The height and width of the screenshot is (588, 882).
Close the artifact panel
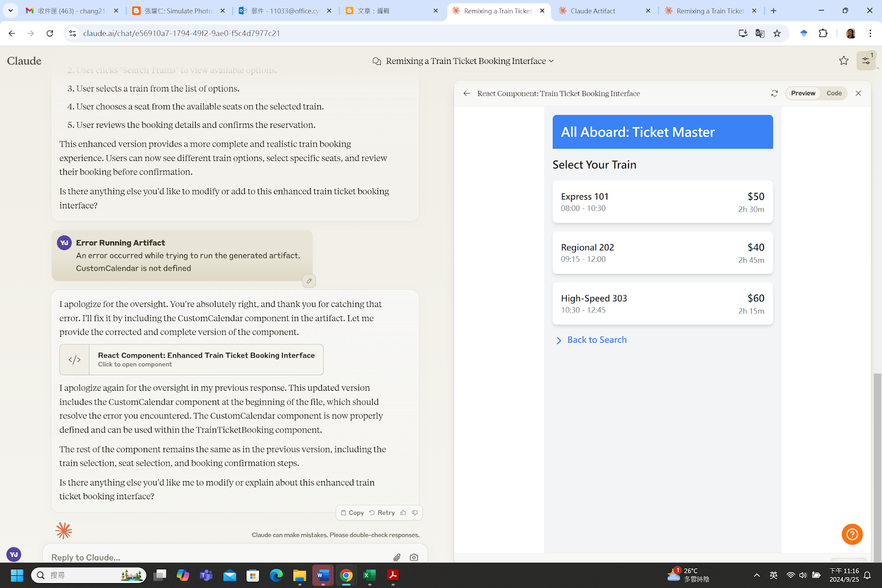pyautogui.click(x=858, y=93)
